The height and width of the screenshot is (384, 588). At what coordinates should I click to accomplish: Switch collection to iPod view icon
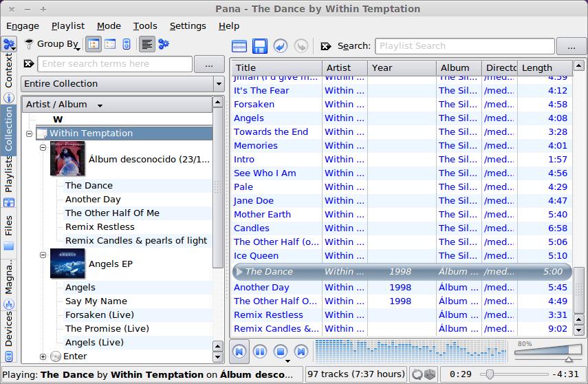[x=126, y=44]
